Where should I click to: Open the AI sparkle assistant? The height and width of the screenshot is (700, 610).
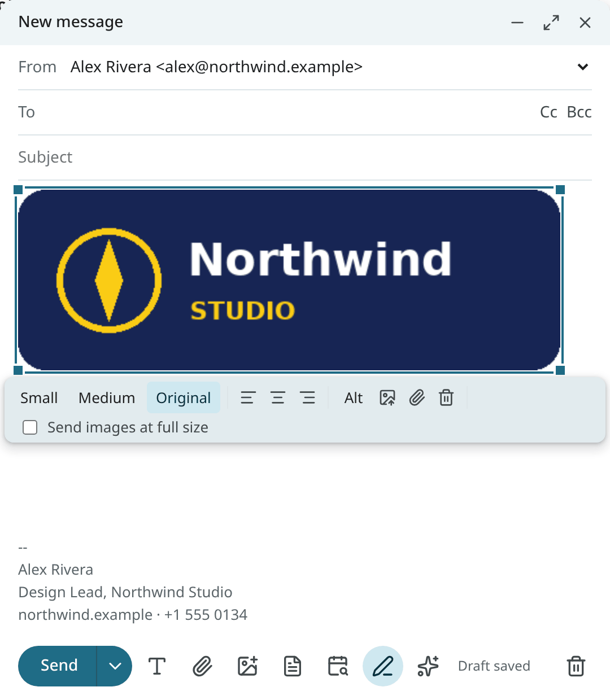click(428, 666)
